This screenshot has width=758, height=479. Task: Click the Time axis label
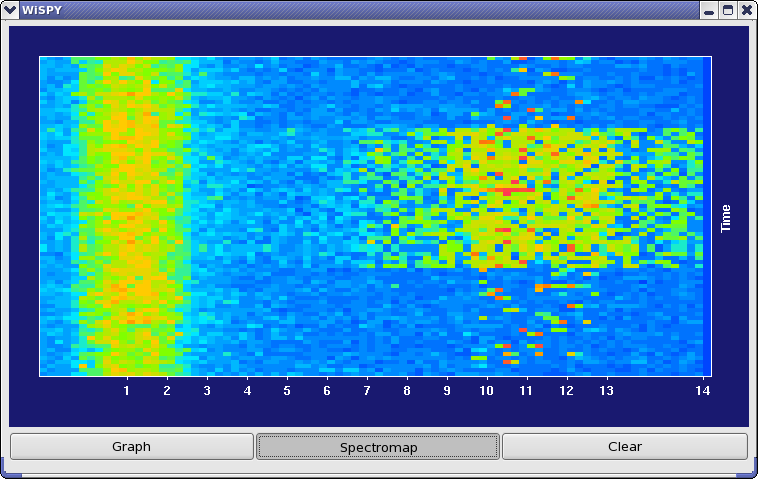(x=726, y=218)
